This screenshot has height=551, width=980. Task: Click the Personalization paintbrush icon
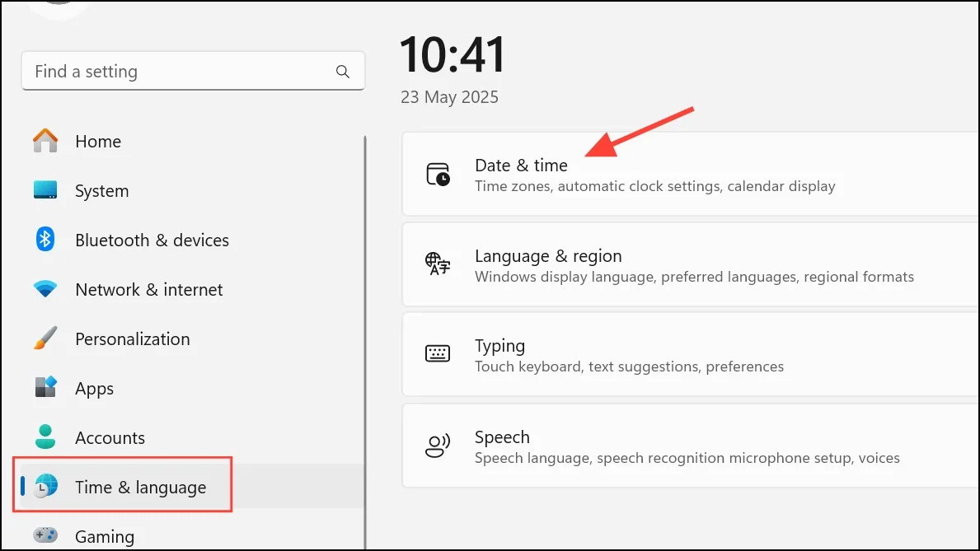coord(45,338)
